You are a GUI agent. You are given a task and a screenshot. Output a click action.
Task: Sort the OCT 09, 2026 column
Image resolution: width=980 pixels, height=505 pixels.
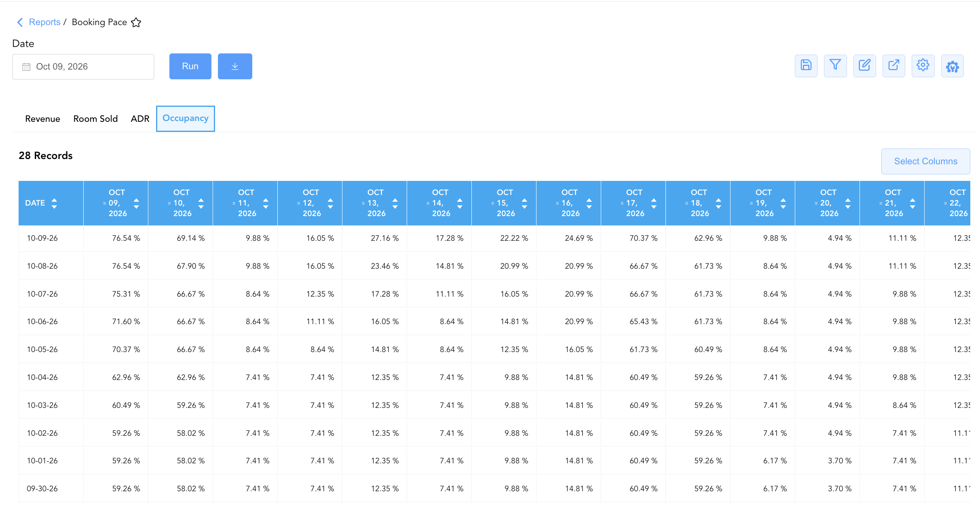coord(136,203)
